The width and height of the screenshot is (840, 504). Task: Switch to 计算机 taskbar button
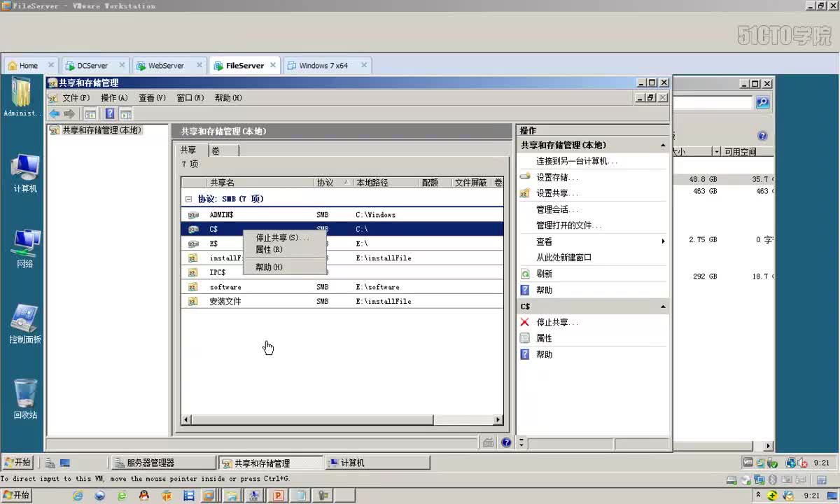[378, 463]
